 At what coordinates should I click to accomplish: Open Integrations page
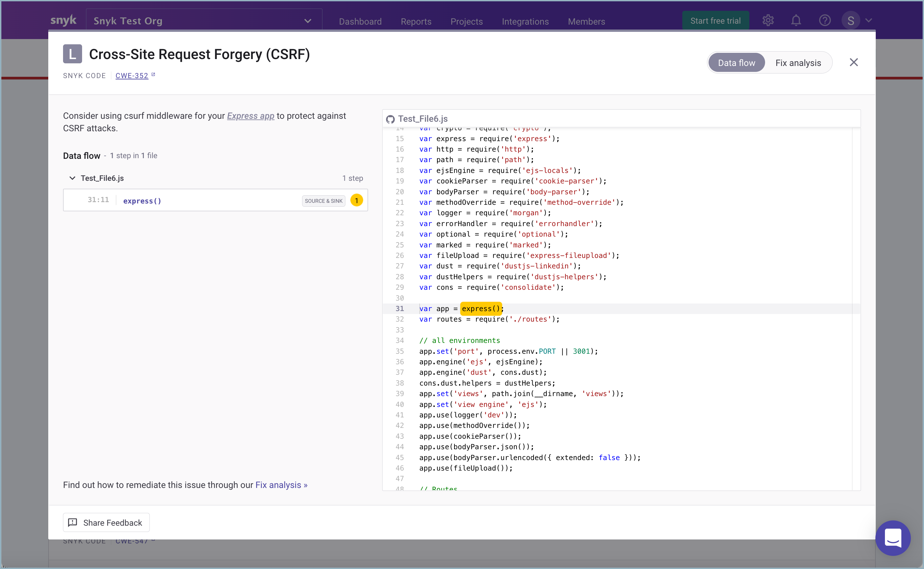click(525, 21)
